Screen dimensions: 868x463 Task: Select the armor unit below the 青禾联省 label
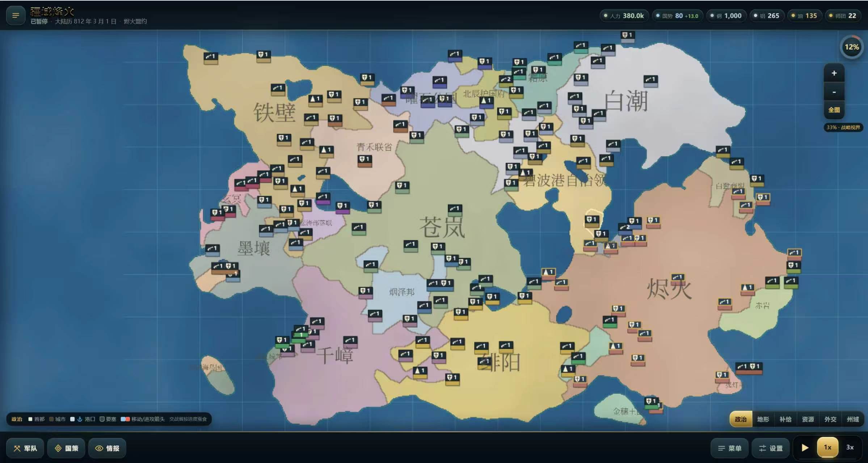[x=365, y=160]
